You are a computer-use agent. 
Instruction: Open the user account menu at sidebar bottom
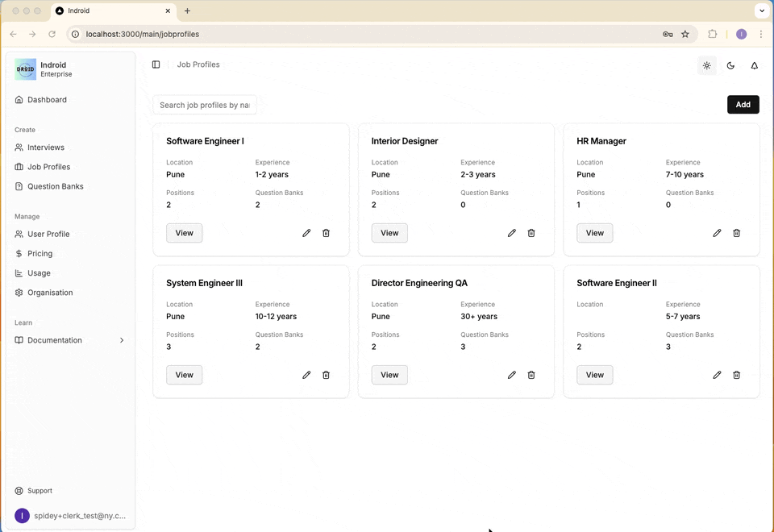[70, 516]
